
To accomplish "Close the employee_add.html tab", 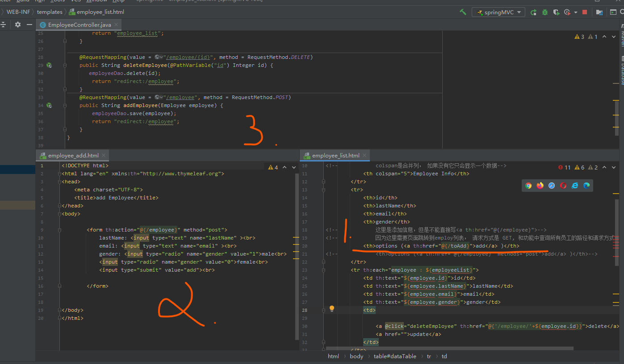I will pyautogui.click(x=104, y=155).
